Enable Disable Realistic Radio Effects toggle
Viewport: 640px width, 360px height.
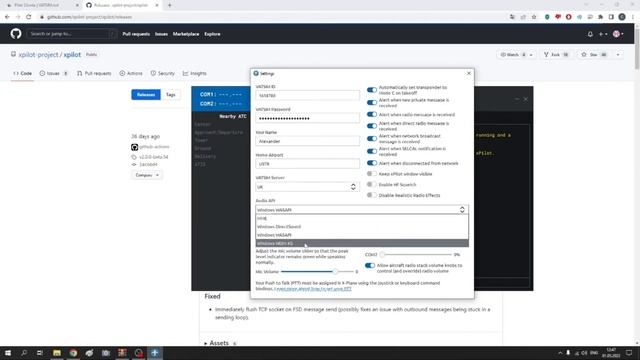(371, 195)
